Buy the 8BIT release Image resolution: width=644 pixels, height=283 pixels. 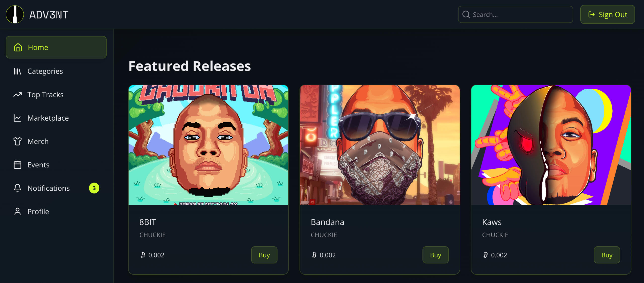tap(264, 255)
